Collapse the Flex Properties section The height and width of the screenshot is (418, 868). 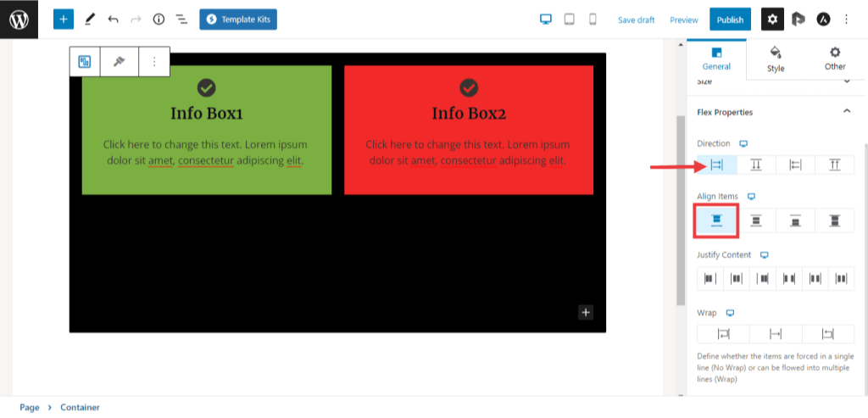coord(846,112)
